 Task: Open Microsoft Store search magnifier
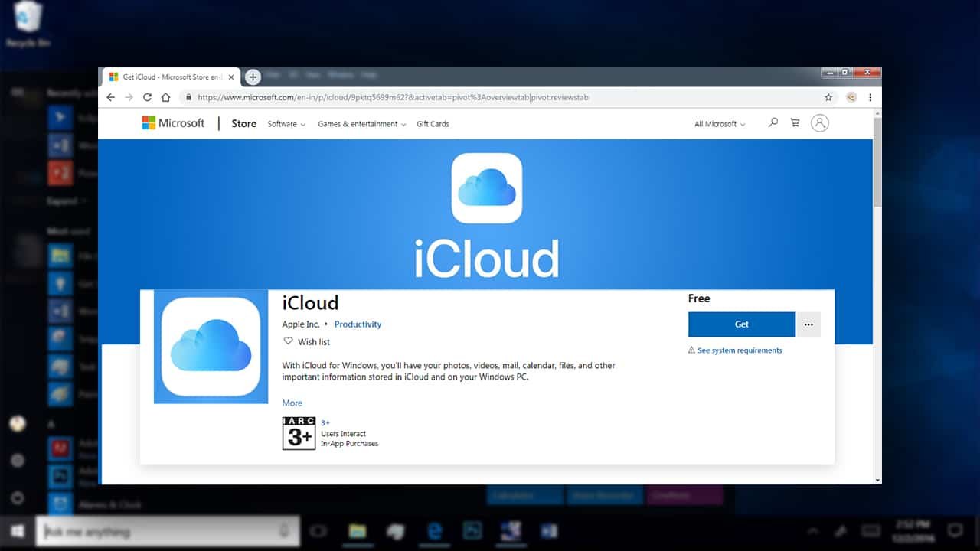tap(773, 122)
